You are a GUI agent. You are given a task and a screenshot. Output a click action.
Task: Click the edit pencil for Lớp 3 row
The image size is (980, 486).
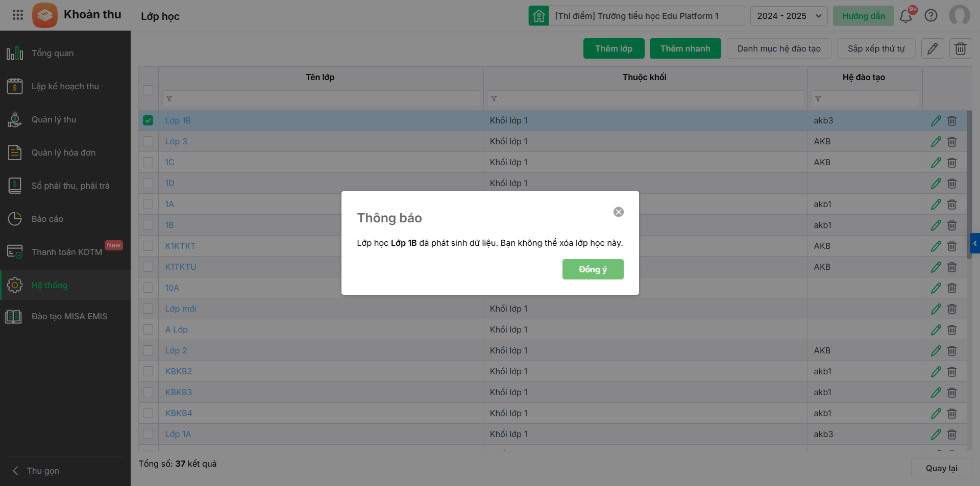click(936, 142)
